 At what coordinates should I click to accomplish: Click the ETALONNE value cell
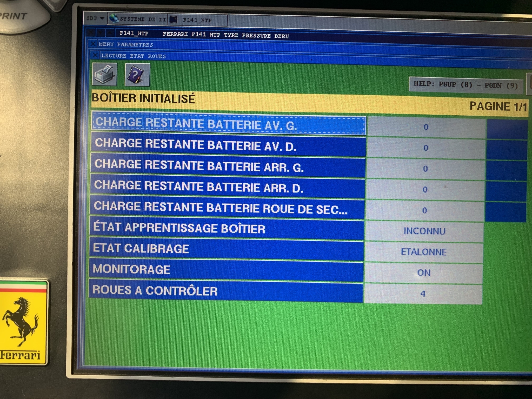[424, 252]
